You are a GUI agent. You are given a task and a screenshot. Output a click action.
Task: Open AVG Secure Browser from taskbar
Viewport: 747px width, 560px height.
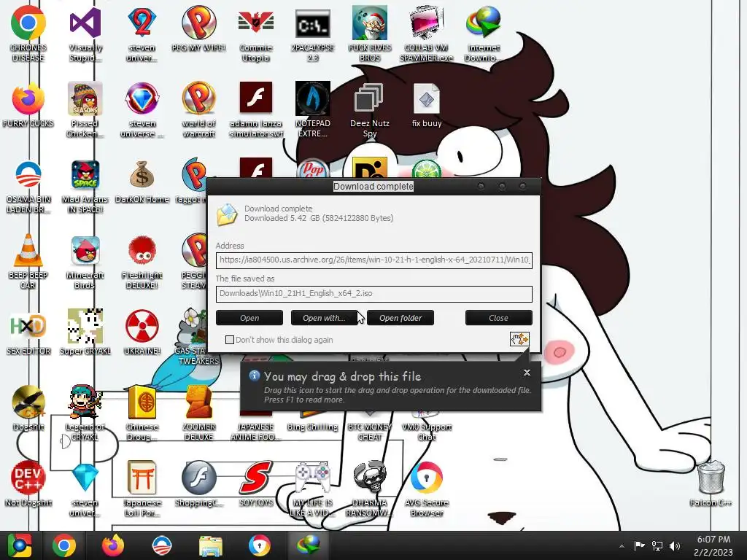(259, 545)
